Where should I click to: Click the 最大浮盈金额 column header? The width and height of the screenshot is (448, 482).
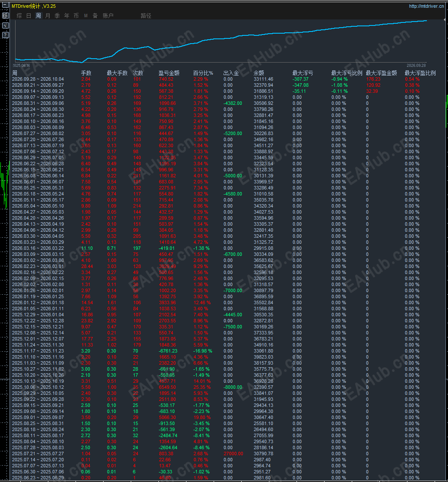click(381, 73)
